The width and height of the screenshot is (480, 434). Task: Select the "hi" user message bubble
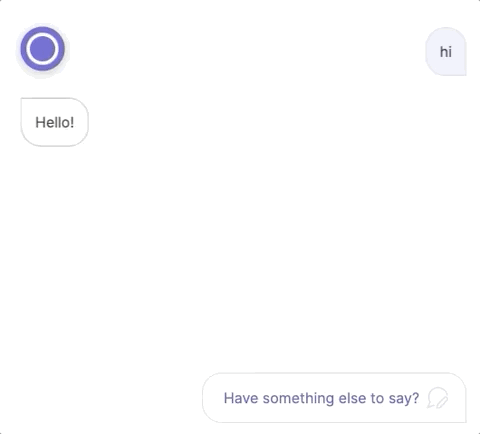[x=446, y=52]
